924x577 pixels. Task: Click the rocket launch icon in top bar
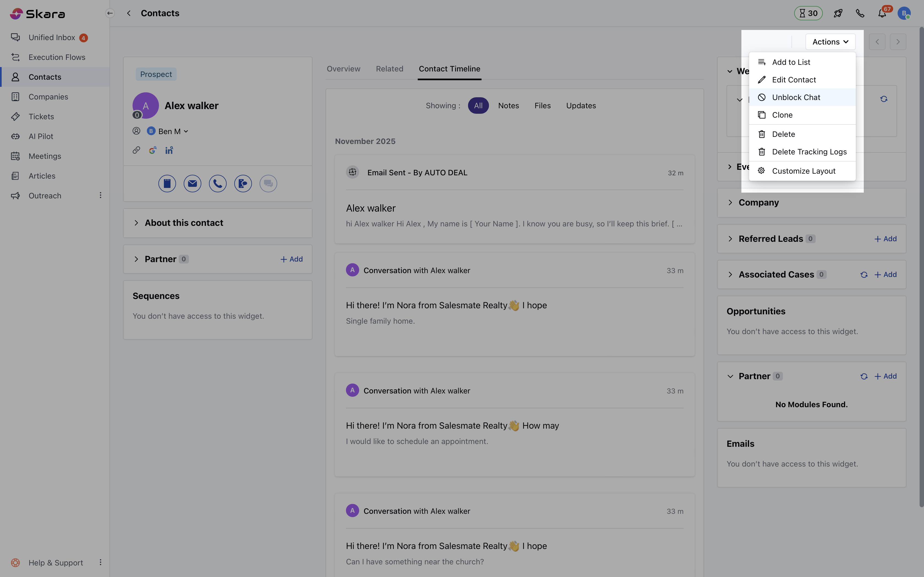pyautogui.click(x=838, y=13)
